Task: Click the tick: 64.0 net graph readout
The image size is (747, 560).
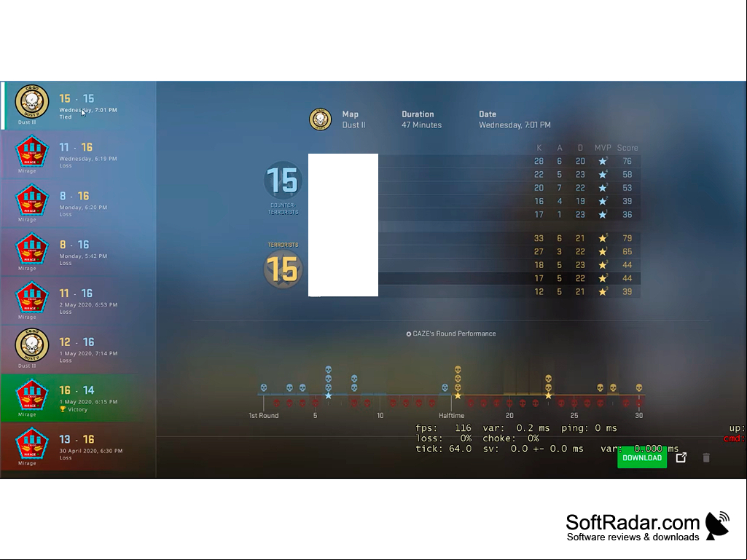Action: [x=443, y=449]
